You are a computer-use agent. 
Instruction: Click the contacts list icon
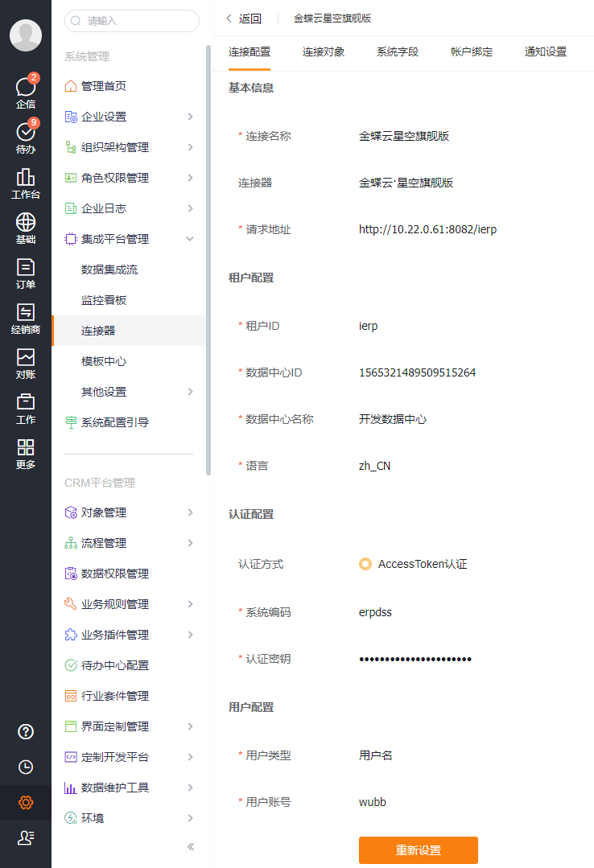(x=26, y=837)
